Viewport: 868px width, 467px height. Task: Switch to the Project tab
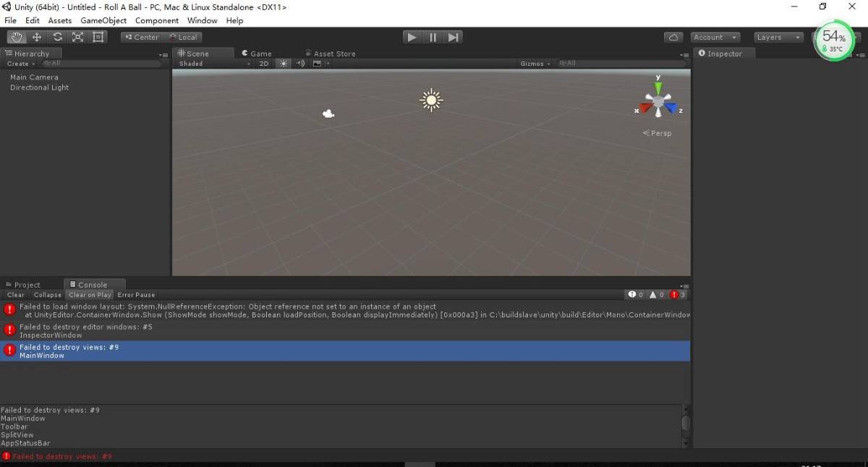coord(23,285)
